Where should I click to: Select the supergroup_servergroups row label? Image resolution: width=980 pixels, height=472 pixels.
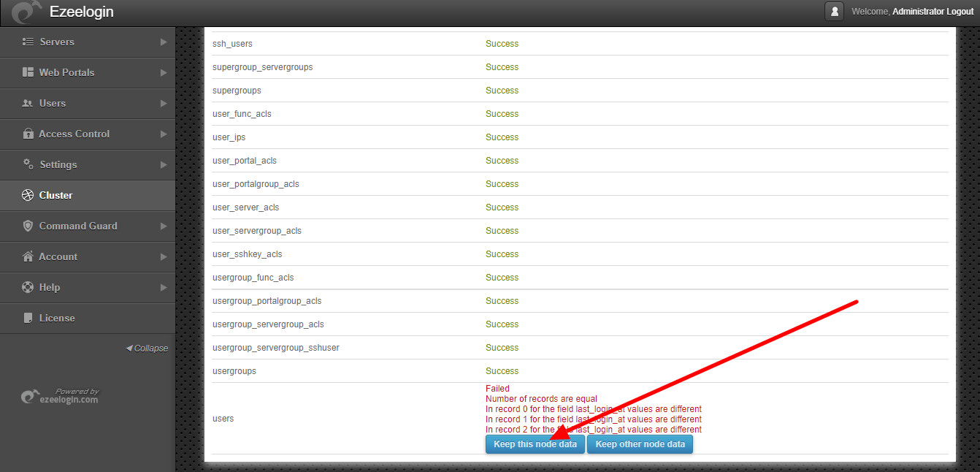point(263,67)
